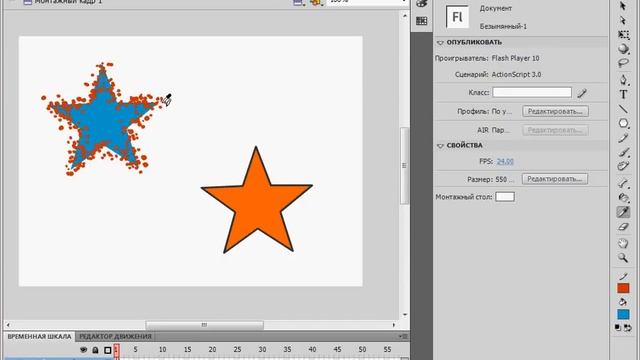The image size is (640, 360).
Task: Click the stage vertical scrollbar down arrow
Action: pos(404,315)
